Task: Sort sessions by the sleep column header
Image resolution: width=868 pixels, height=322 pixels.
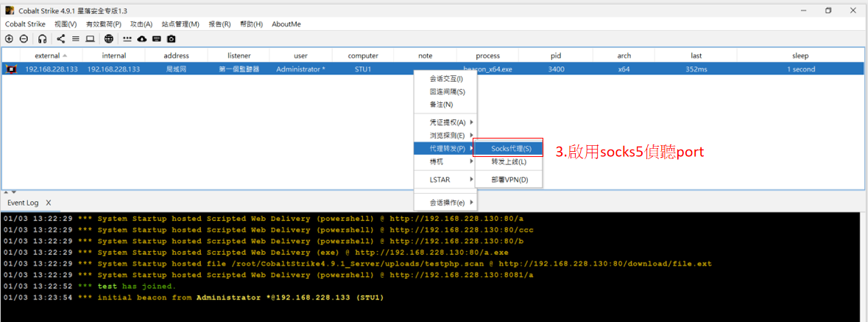Action: coord(800,55)
